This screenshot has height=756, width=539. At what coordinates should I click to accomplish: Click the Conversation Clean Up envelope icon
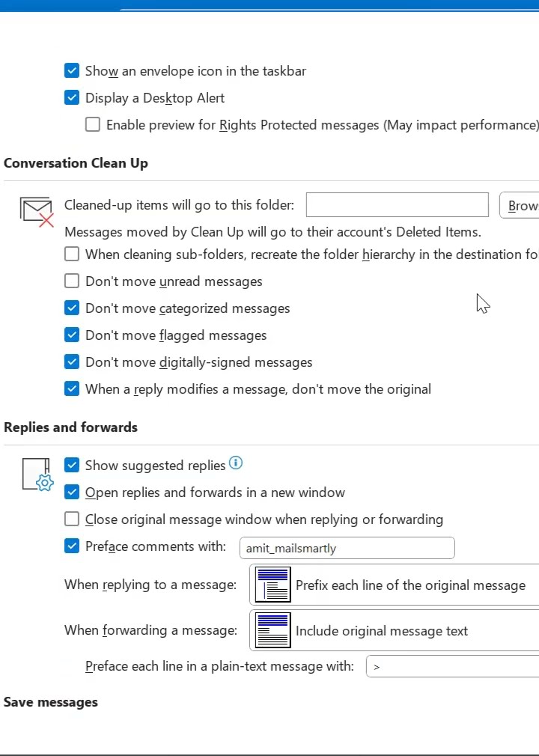37,210
